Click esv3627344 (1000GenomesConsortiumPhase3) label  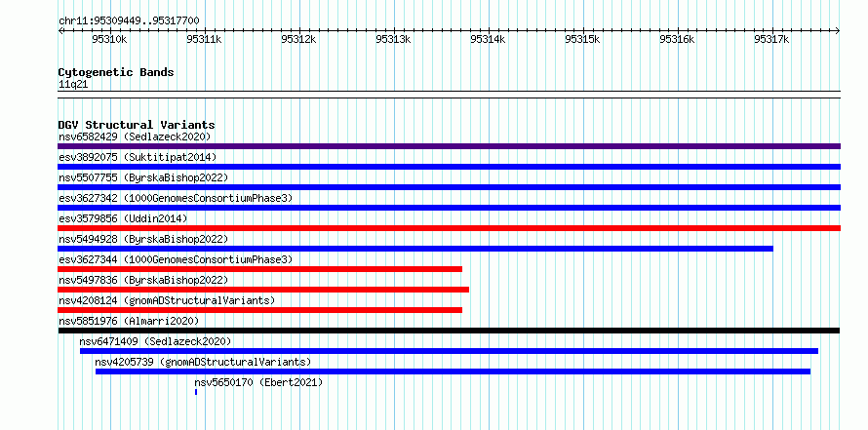pos(176,259)
